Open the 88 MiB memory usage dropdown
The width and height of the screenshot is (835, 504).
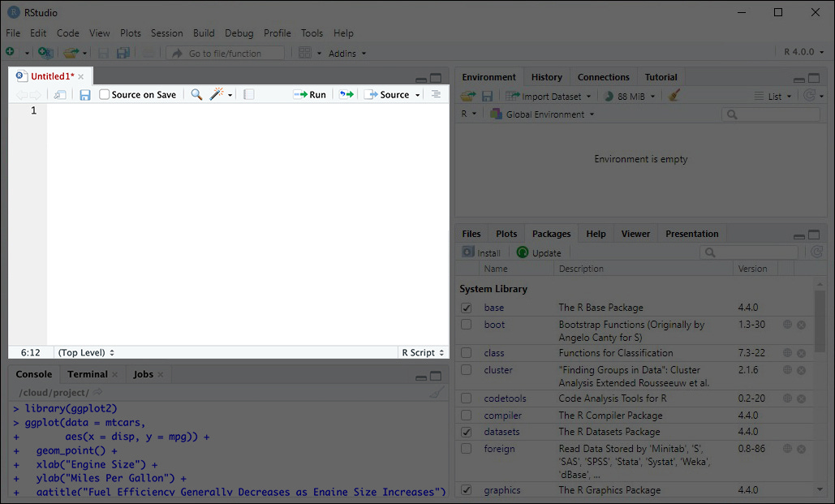(x=631, y=96)
